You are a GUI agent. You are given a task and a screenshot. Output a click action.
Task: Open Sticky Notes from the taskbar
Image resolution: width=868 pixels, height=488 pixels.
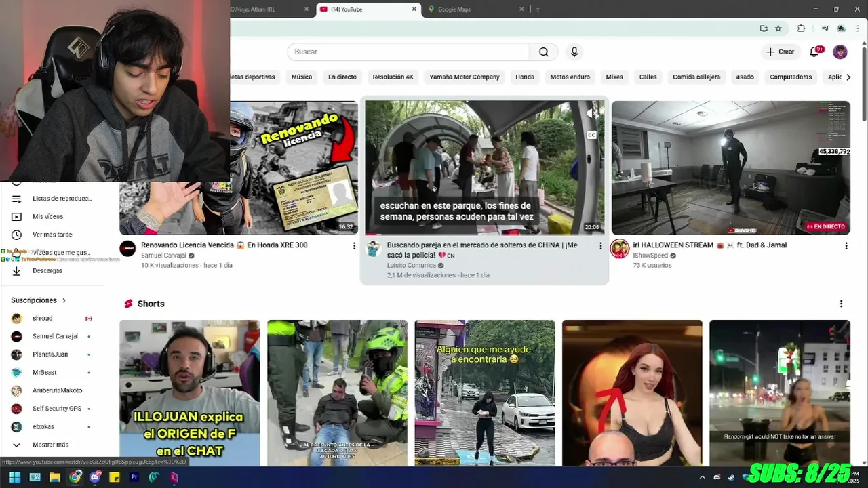(x=115, y=477)
